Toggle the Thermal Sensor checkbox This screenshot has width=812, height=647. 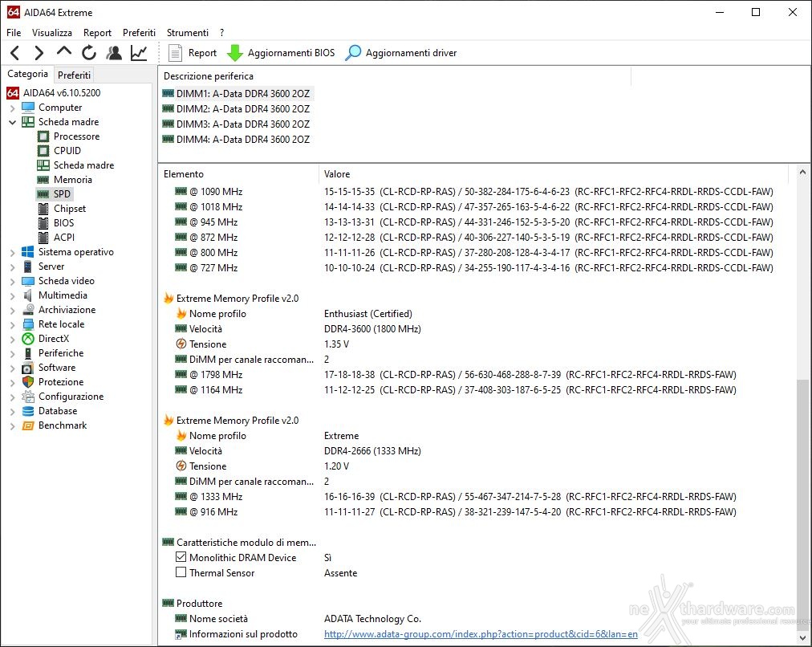coord(181,572)
